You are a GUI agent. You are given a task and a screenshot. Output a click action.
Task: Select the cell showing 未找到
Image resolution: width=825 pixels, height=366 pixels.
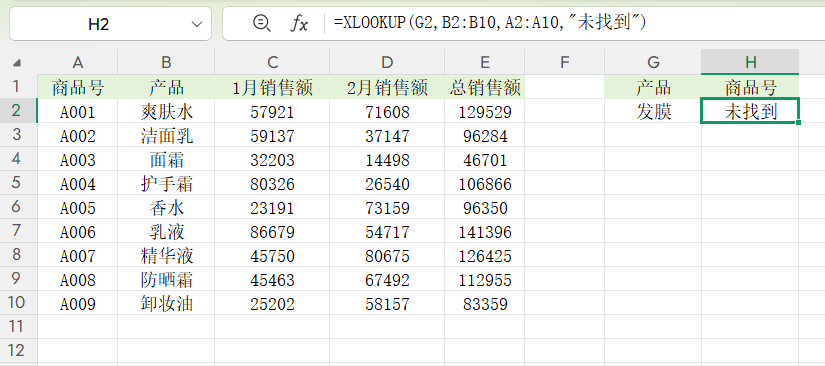(750, 111)
